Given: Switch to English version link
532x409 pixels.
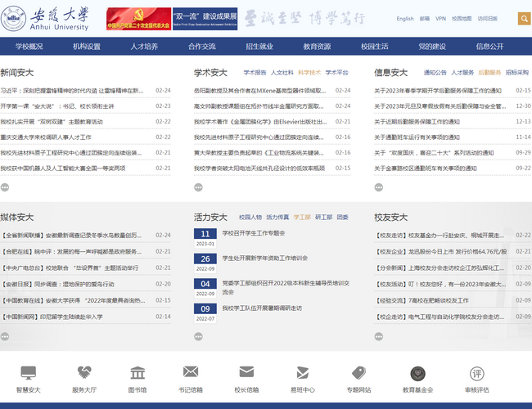Looking at the screenshot, I should pos(405,18).
